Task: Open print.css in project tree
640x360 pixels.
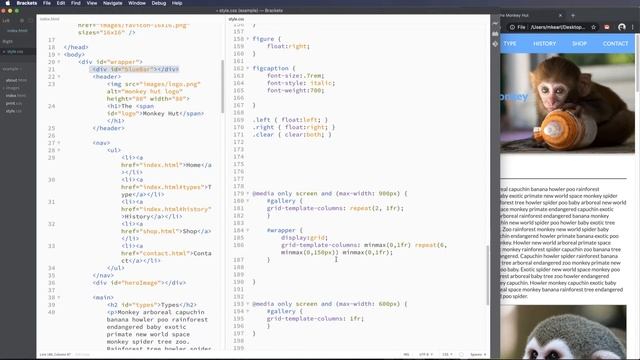Action: [14, 103]
